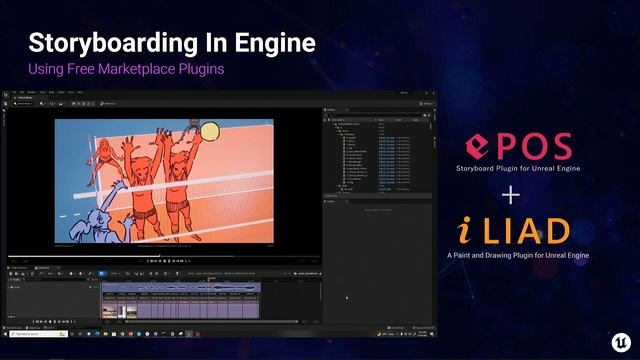The image size is (640, 360).
Task: Click the storyboard volleyball image in the viewport
Action: pos(164,181)
